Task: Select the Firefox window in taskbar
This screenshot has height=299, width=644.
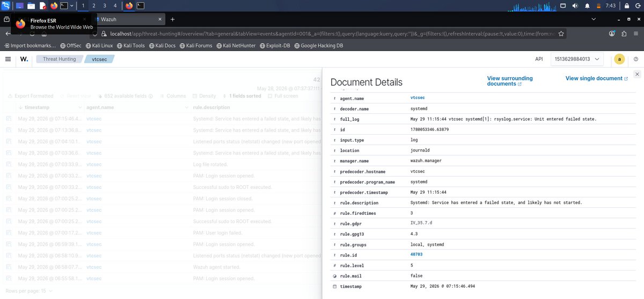Action: click(x=129, y=6)
